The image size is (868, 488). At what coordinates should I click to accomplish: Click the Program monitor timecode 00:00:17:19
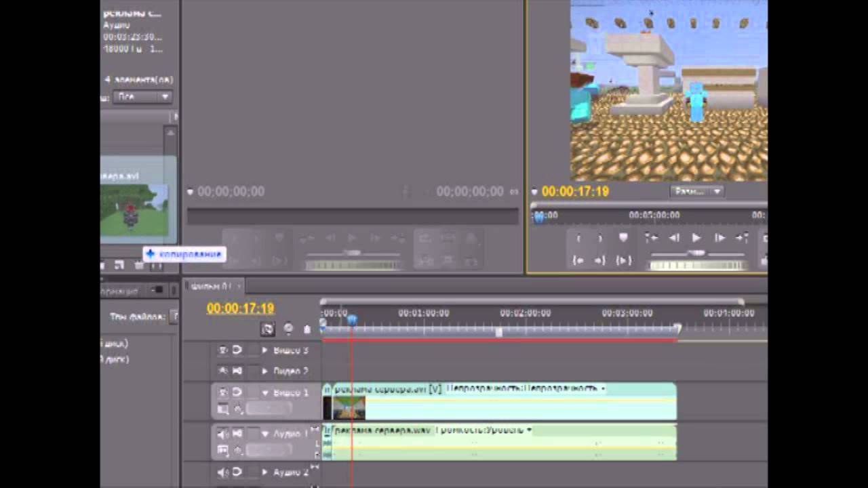575,192
